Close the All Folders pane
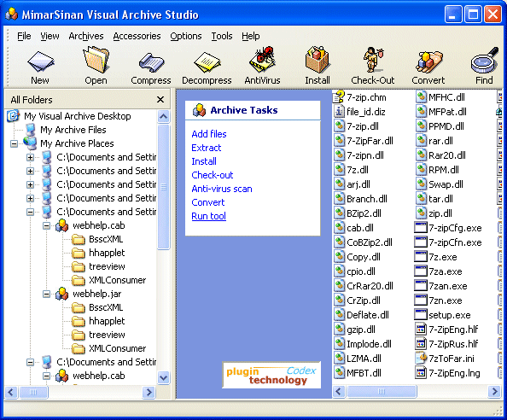 [160, 100]
